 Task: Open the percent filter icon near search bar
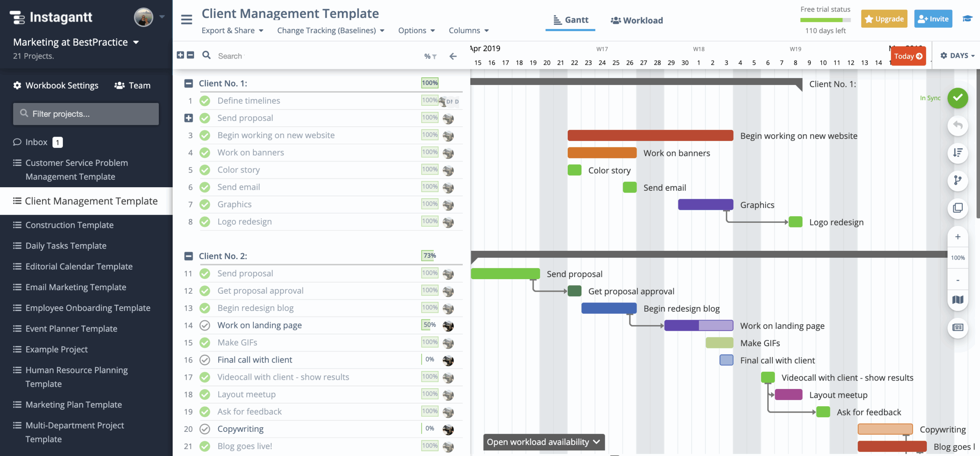click(x=430, y=56)
